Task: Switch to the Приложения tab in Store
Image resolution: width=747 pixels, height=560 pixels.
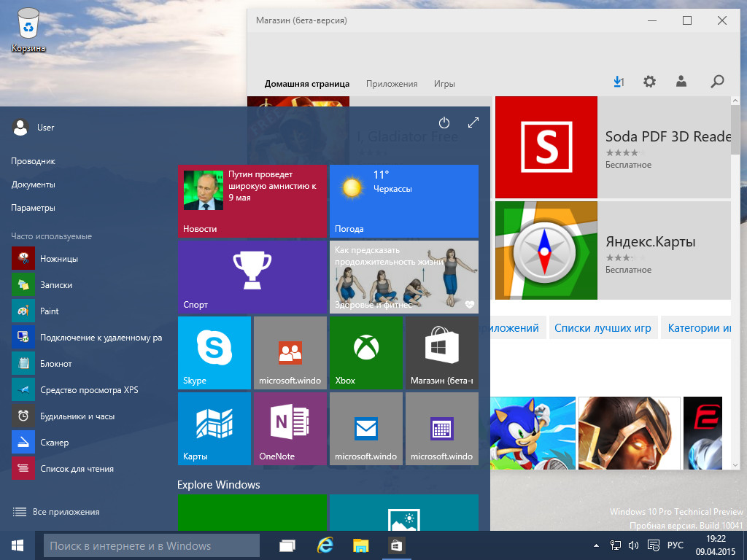Action: 393,84
